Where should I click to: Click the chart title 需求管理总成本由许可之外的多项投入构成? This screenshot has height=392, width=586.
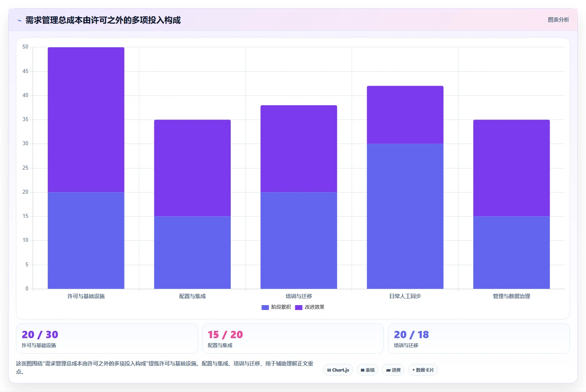(103, 20)
